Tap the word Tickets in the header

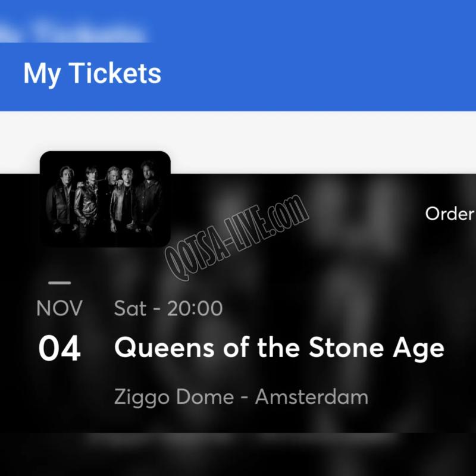(x=115, y=72)
